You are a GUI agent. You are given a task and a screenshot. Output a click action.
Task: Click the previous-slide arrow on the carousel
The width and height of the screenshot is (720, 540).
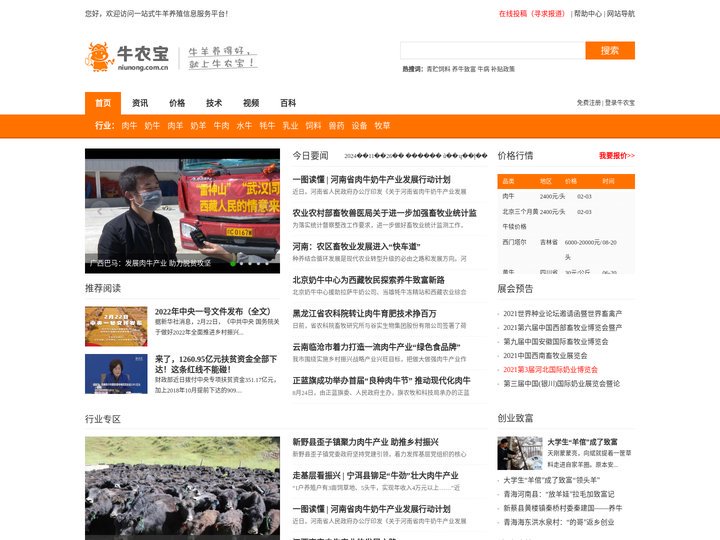(100, 211)
